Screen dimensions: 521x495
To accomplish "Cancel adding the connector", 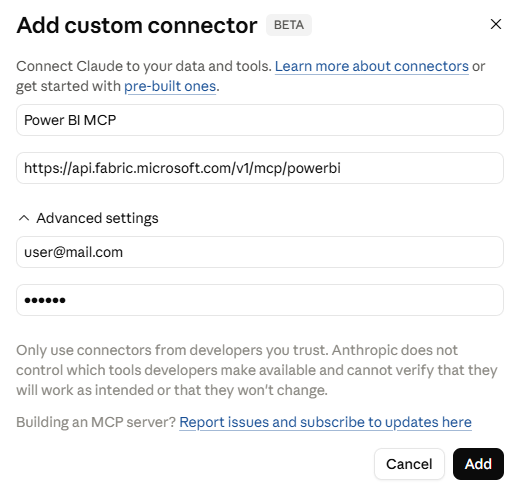I will (x=409, y=464).
